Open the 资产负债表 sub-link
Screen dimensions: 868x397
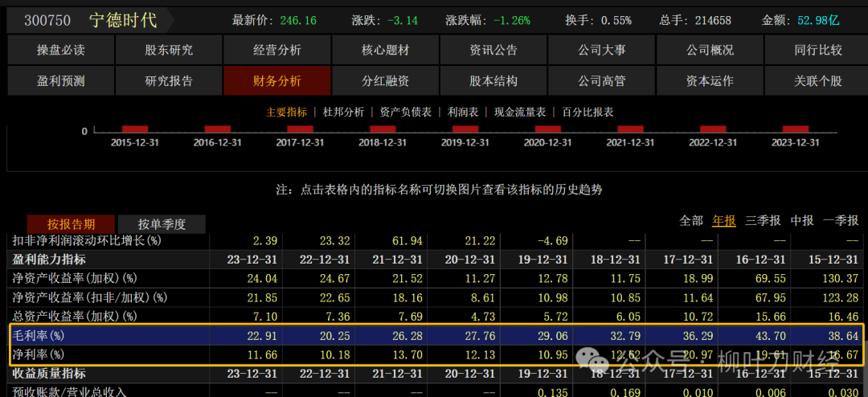[x=406, y=112]
